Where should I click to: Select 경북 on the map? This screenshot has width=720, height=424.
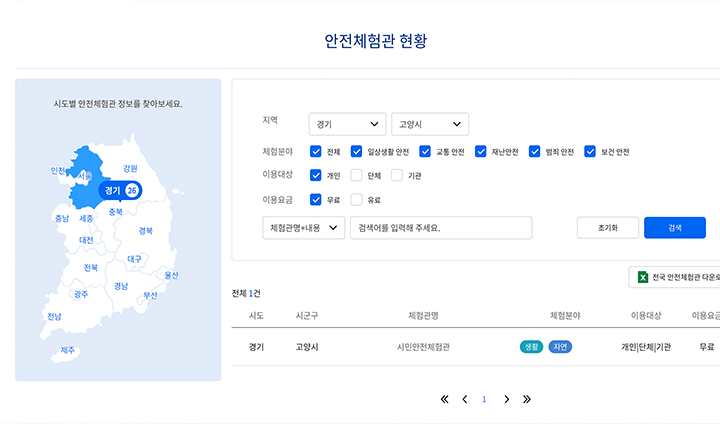(x=146, y=231)
